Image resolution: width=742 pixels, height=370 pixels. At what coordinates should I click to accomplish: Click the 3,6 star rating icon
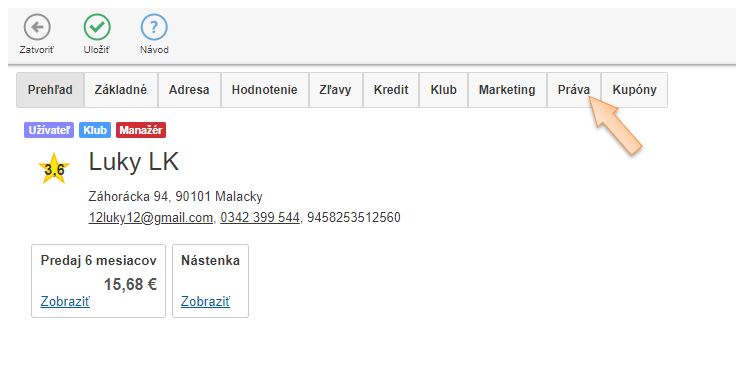point(54,168)
